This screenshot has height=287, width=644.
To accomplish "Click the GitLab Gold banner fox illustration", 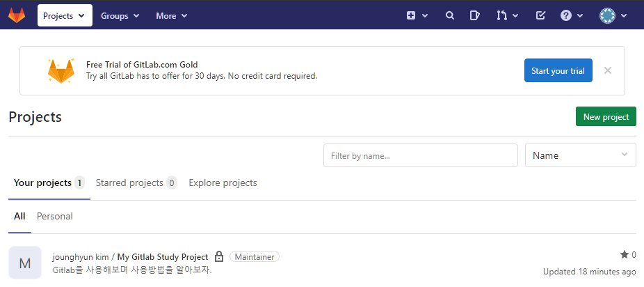I will pyautogui.click(x=61, y=71).
